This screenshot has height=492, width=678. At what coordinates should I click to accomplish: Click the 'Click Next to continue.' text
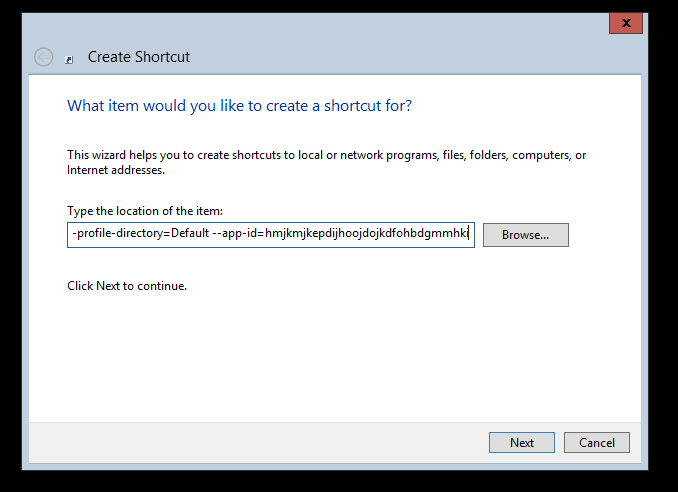pyautogui.click(x=127, y=286)
